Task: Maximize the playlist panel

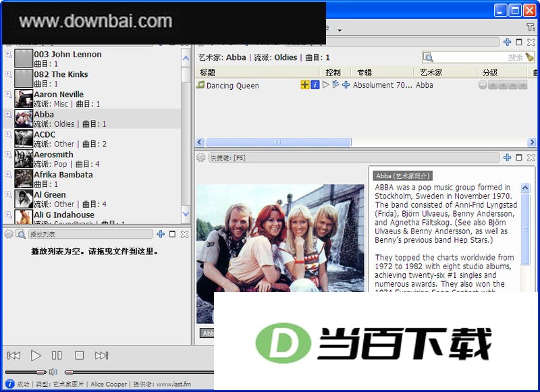Action: coord(173,234)
